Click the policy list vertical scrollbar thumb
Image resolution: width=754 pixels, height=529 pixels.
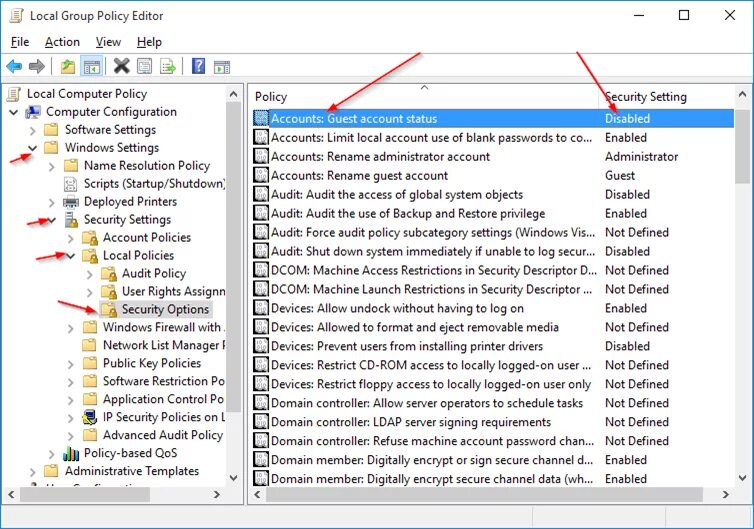[742, 146]
